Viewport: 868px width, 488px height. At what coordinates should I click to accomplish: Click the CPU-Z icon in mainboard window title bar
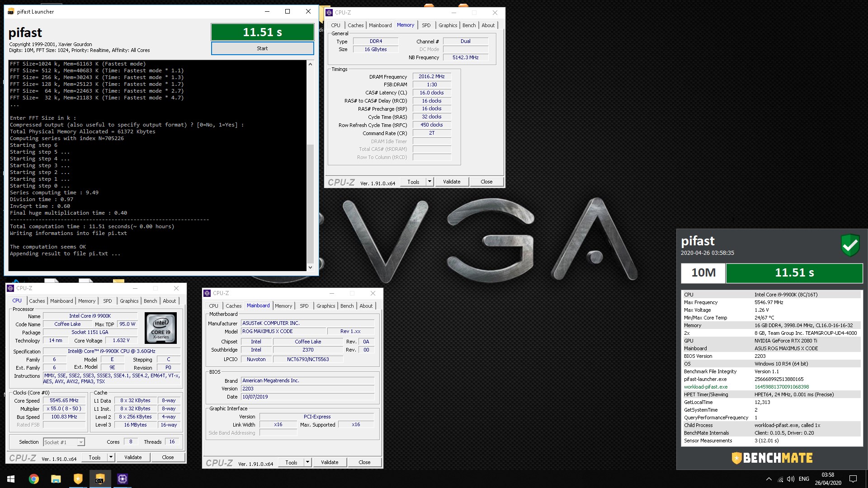click(207, 293)
